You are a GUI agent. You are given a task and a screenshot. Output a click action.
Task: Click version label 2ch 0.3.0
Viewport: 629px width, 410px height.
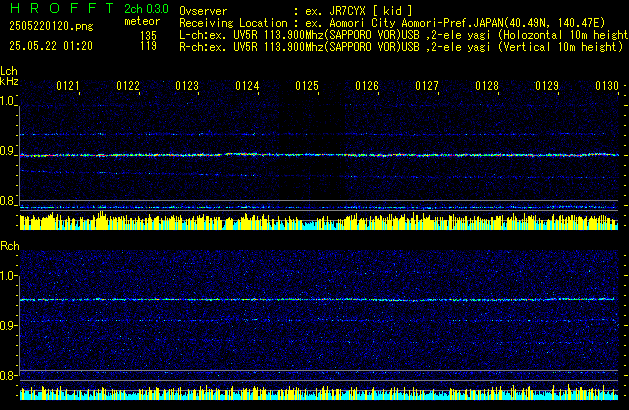pyautogui.click(x=146, y=9)
